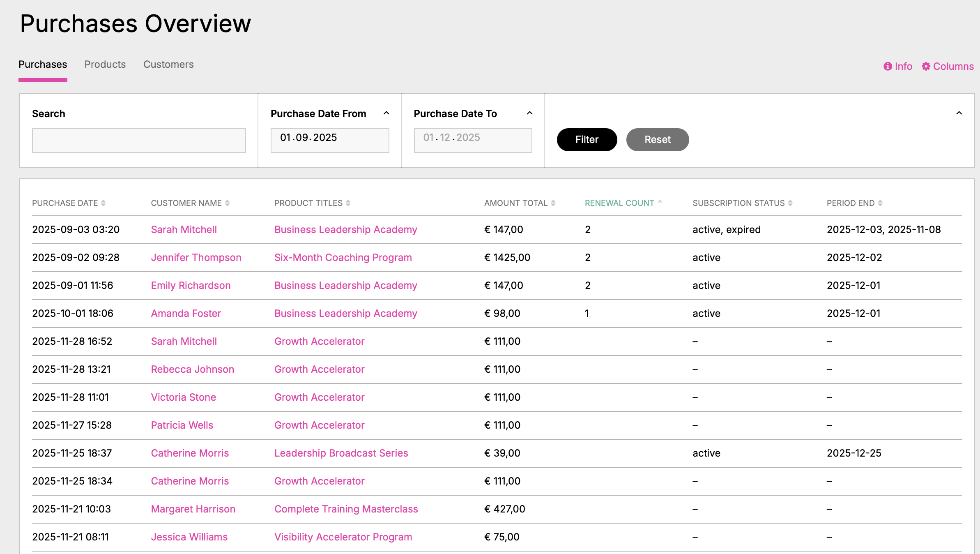Sort by Customer Name column arrows

click(x=228, y=203)
